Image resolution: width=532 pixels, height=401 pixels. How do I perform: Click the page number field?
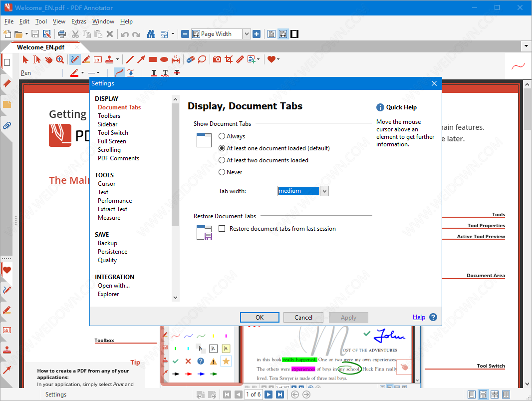253,395
